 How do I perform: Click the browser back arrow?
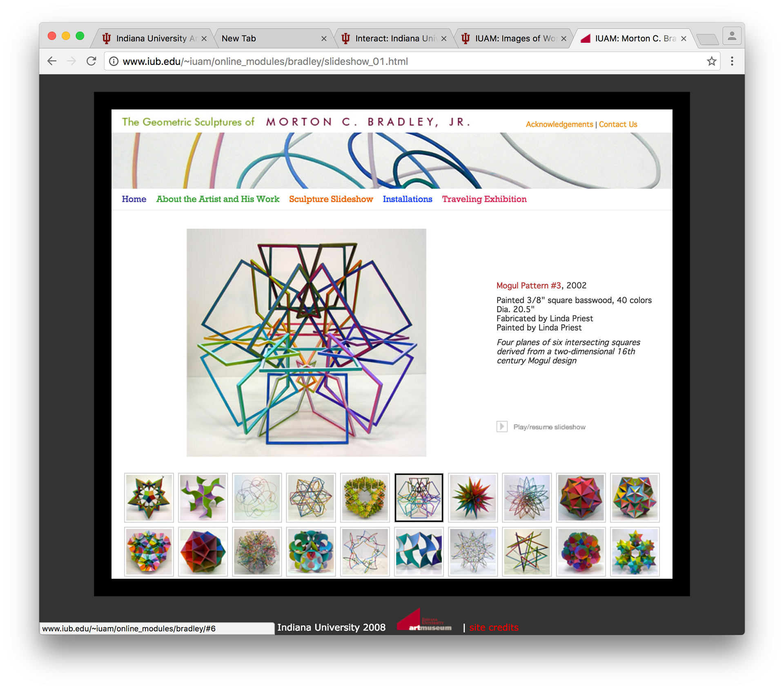tap(52, 61)
